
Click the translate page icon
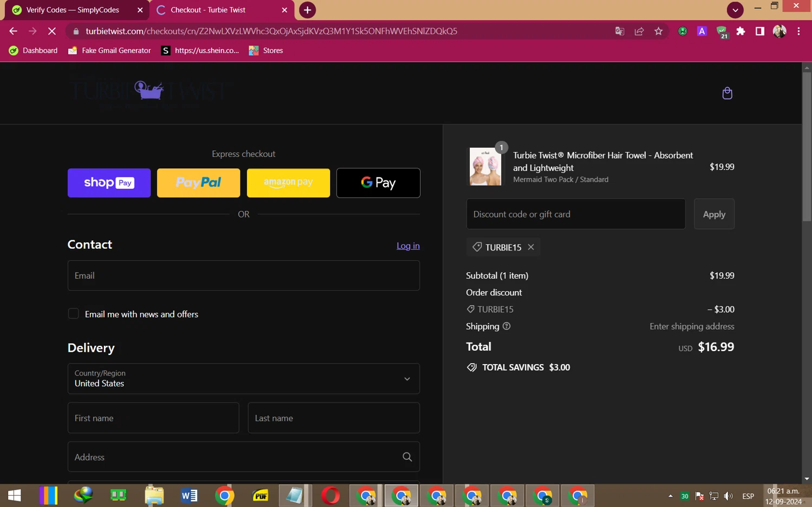pyautogui.click(x=620, y=31)
